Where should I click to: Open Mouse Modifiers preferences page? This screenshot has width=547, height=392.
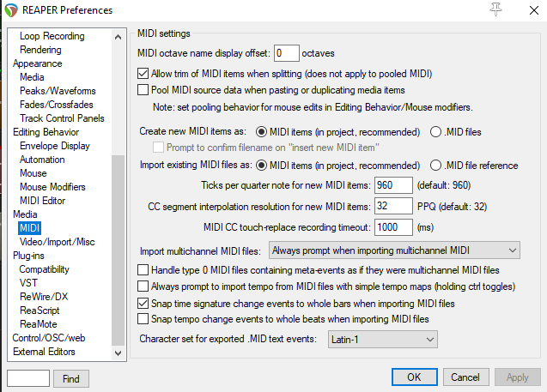pos(52,187)
